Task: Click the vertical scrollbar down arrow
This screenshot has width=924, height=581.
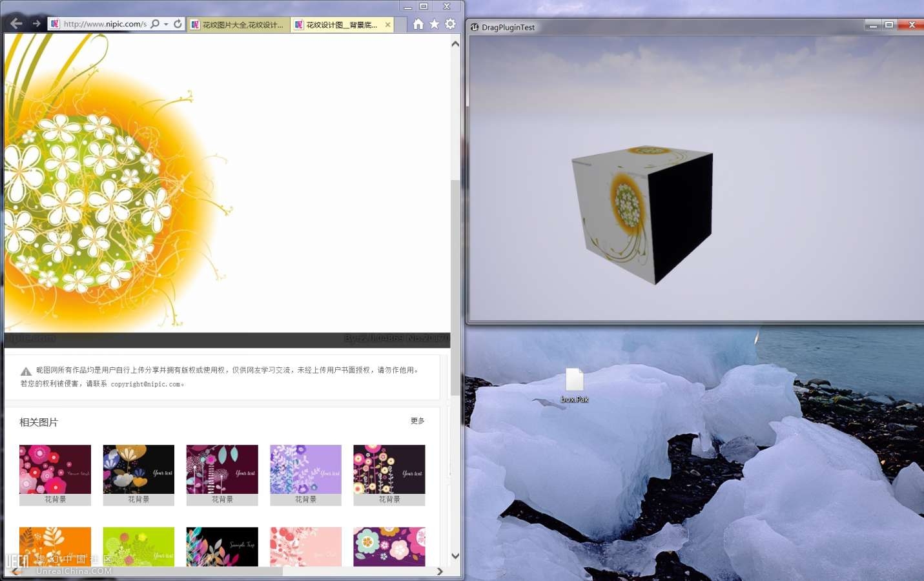Action: click(x=455, y=555)
